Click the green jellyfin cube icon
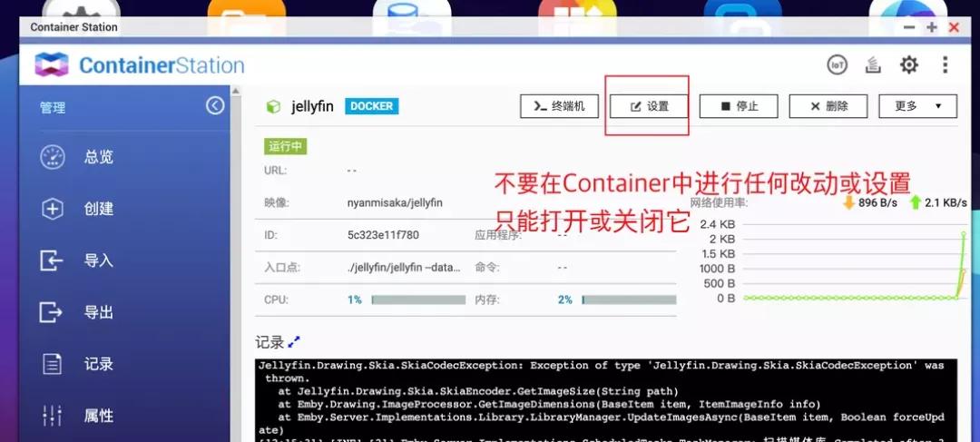 point(273,107)
